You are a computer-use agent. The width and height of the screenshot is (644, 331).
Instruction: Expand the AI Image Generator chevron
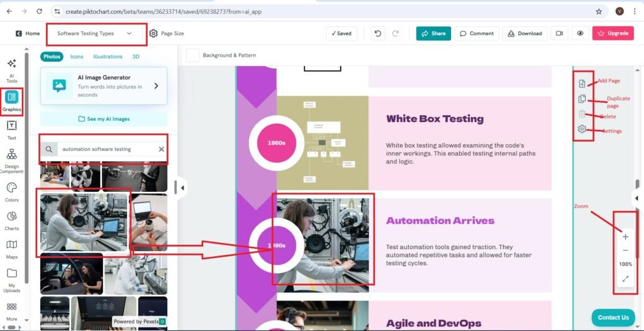tap(156, 86)
